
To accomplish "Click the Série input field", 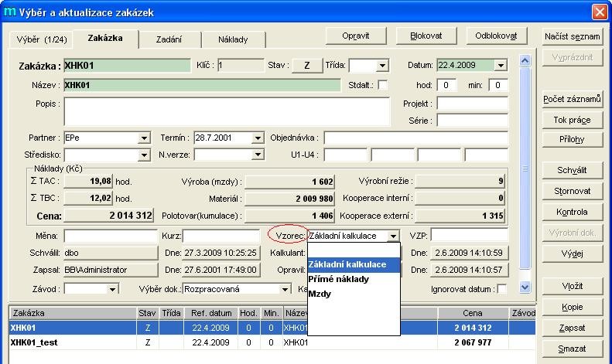I will pyautogui.click(x=472, y=121).
